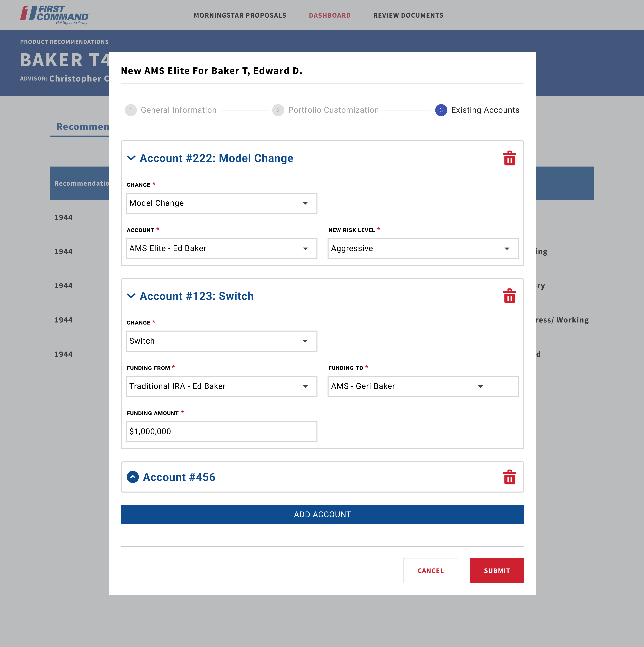Expand the Account #456 section
Viewport: 644px width, 647px height.
pos(133,477)
